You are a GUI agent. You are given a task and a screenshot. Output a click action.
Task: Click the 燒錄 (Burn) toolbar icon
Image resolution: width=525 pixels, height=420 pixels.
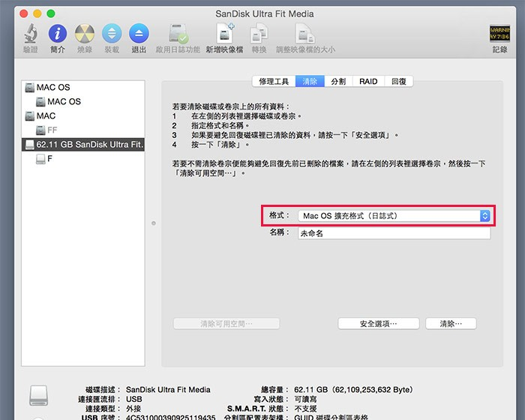(84, 34)
